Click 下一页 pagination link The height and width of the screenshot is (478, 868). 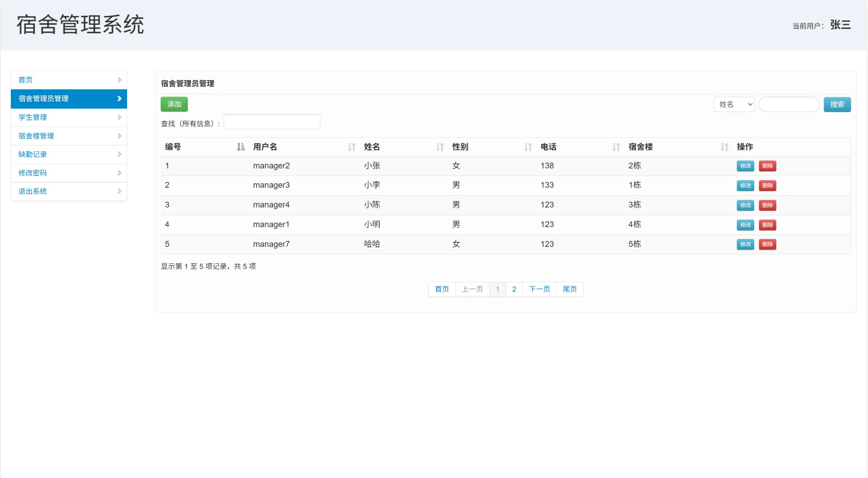[539, 289]
